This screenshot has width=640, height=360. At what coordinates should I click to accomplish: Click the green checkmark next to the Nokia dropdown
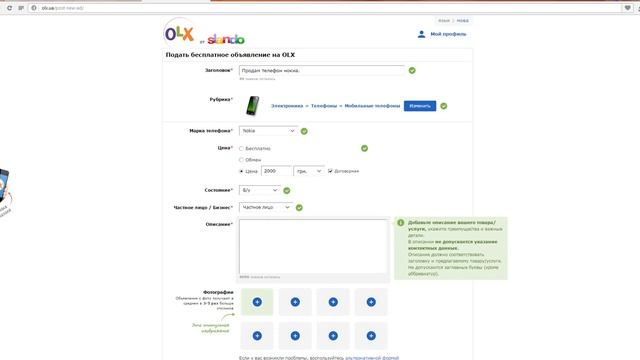(304, 131)
